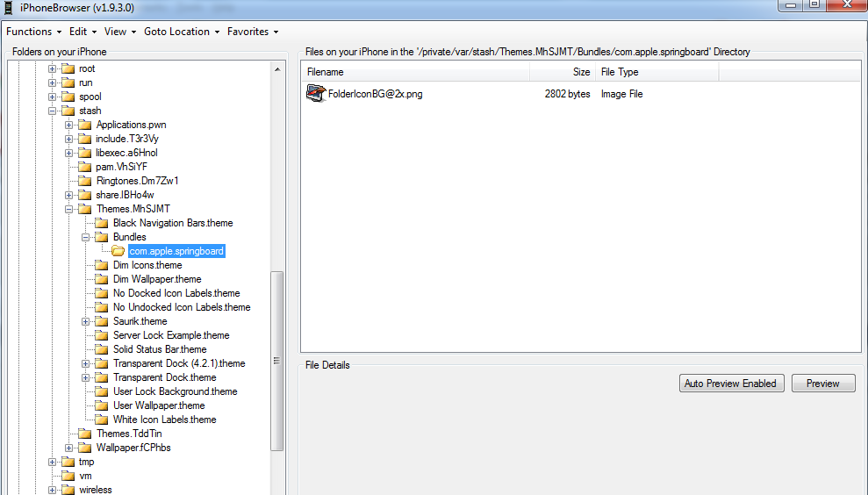
Task: Expand the Transparent Dock (4.2.1).theme node
Action: click(x=86, y=363)
